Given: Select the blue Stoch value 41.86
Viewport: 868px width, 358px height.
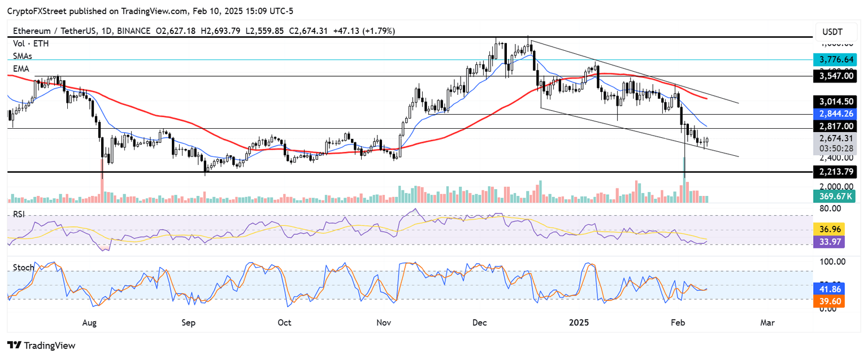Looking at the screenshot, I should [x=830, y=289].
